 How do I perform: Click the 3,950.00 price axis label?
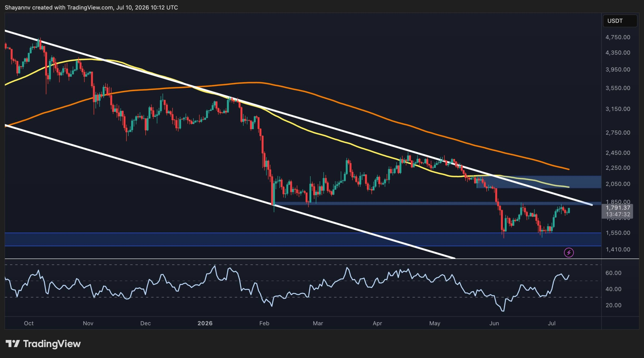[618, 70]
